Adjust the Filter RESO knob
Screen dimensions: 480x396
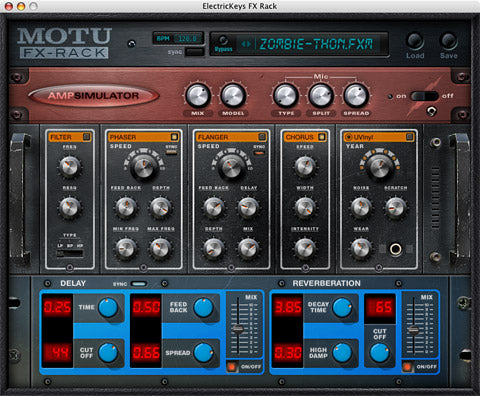click(x=70, y=207)
